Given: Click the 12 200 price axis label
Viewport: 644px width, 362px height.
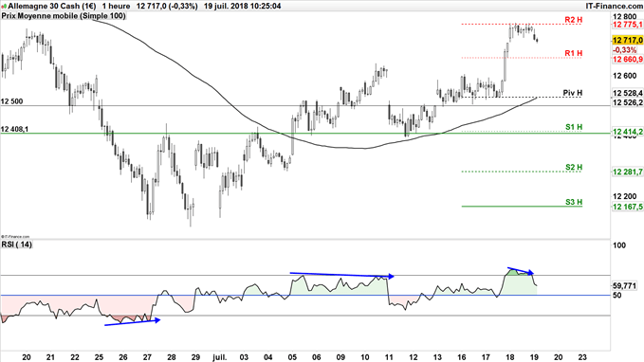Looking at the screenshot, I should (625, 196).
